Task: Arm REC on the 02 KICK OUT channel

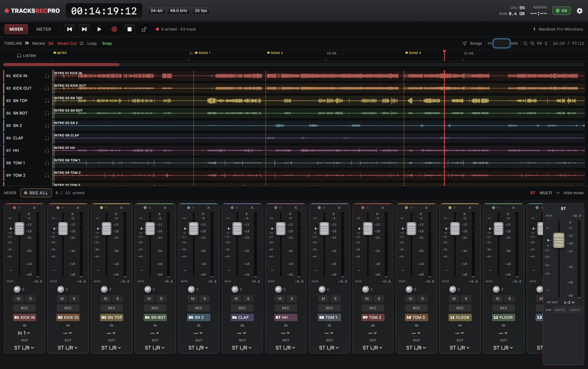Action: (68, 308)
